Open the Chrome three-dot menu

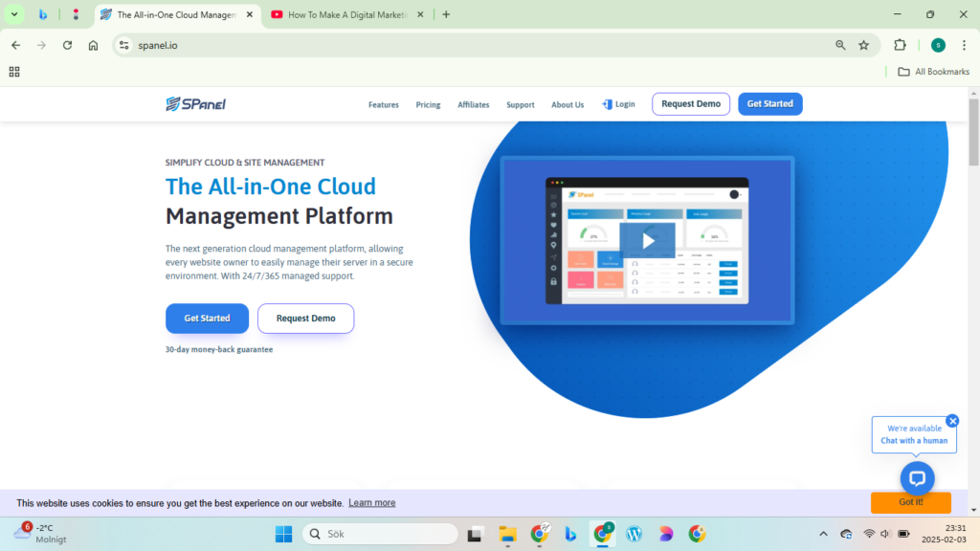(965, 45)
